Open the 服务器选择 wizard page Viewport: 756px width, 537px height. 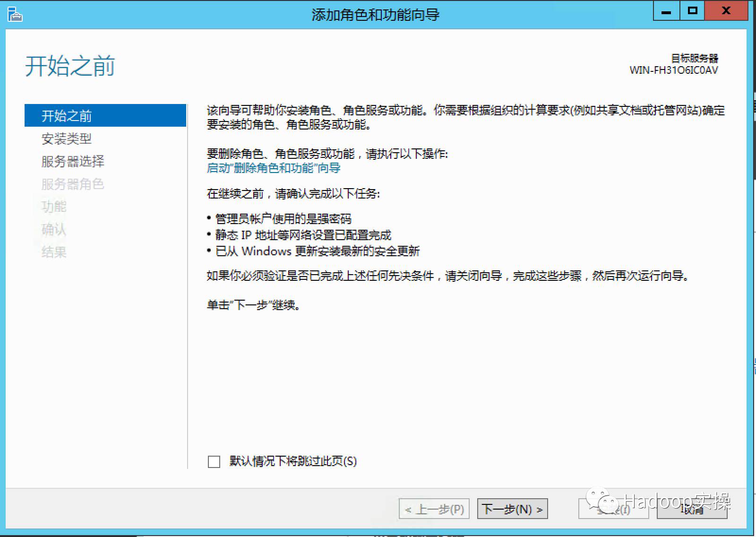click(x=73, y=161)
